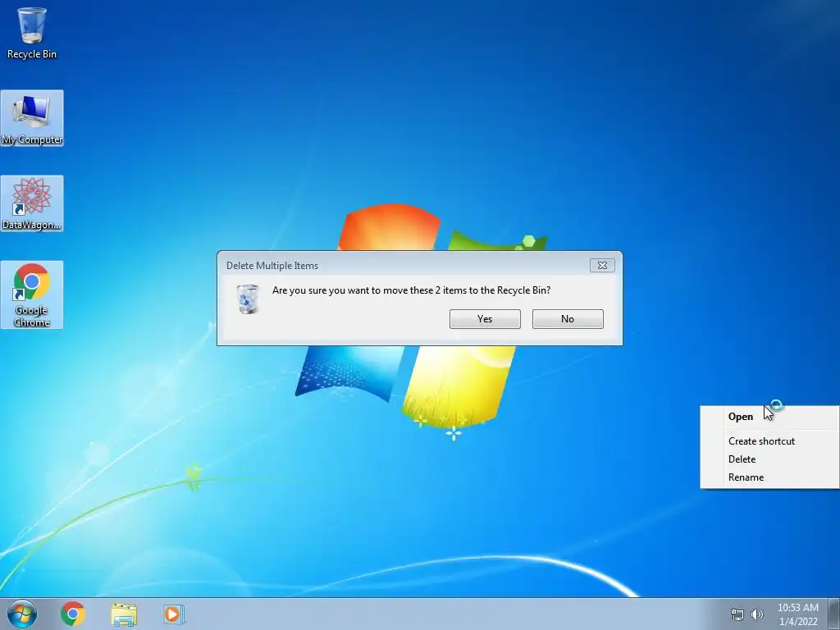Choose Rename in the context menu
Viewport: 840px width, 630px height.
769,477
